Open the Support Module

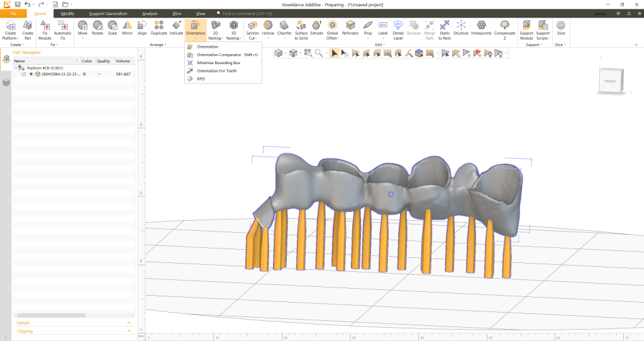[526, 28]
